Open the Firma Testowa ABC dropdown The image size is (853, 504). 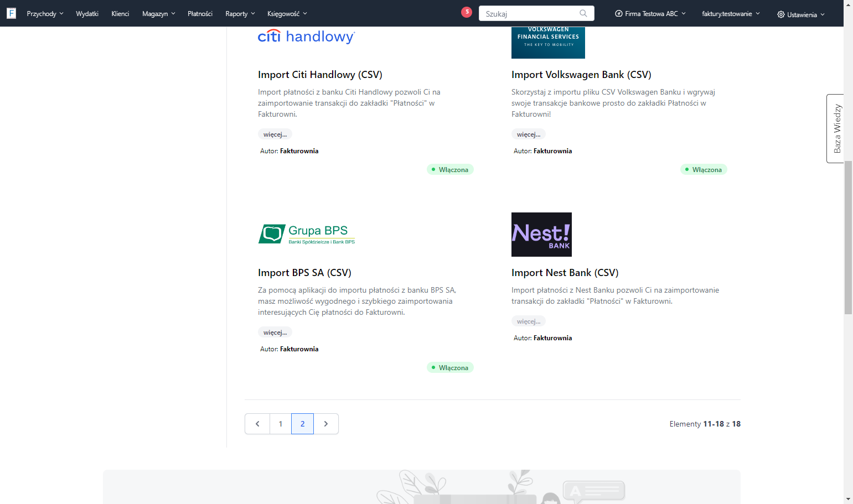(650, 13)
